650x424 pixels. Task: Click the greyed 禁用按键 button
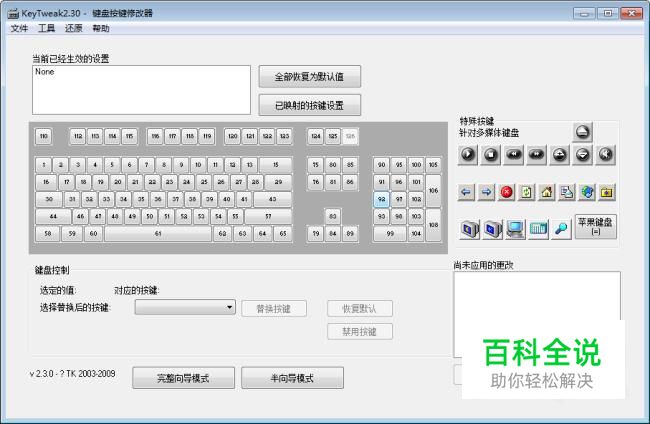point(359,332)
